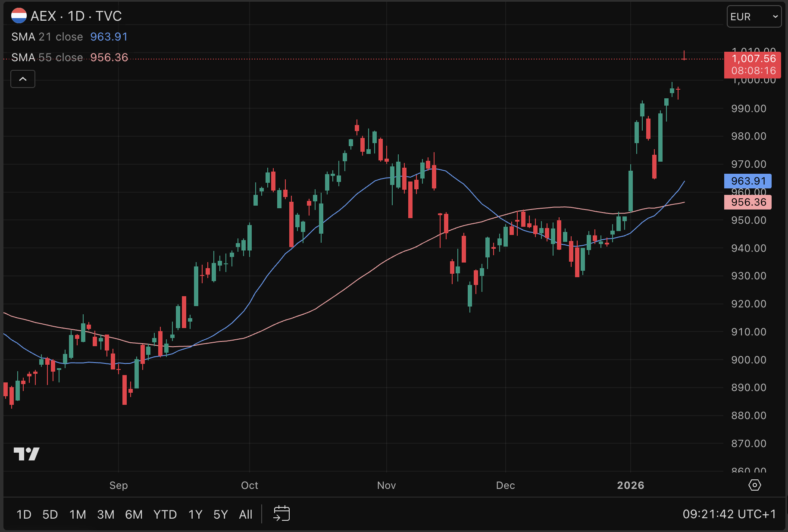788x532 pixels.
Task: Click the TradingView logo on the chart
Action: pos(26,454)
